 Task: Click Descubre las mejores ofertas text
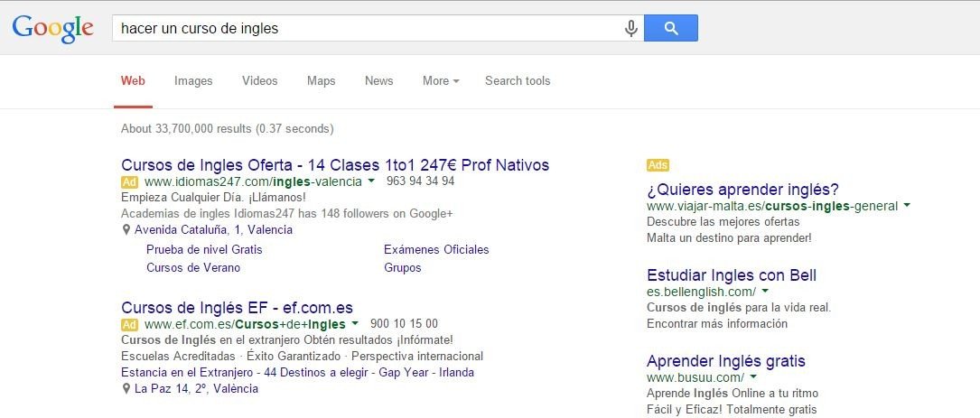(x=723, y=222)
